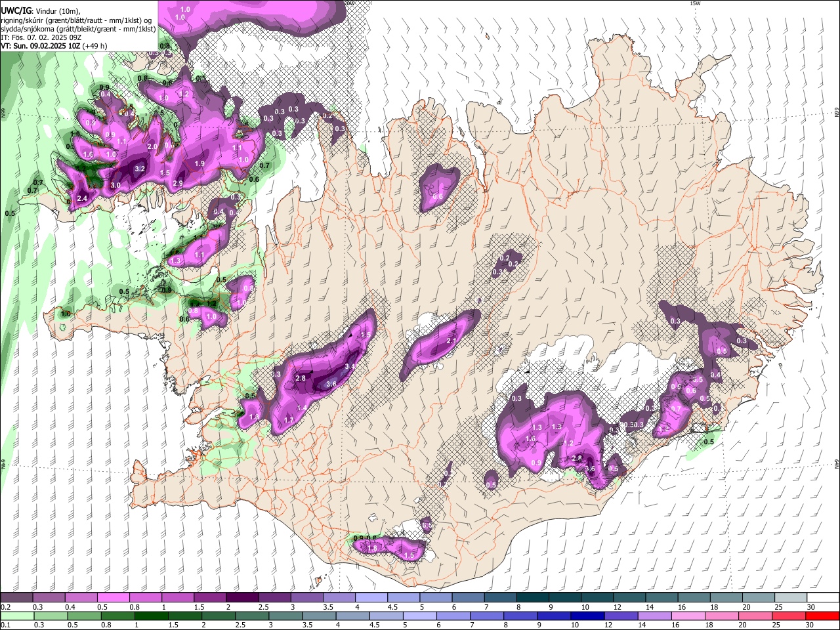Click the light grey 25 swatch in upper legend row
This screenshot has width=840, height=630.
coord(791,598)
